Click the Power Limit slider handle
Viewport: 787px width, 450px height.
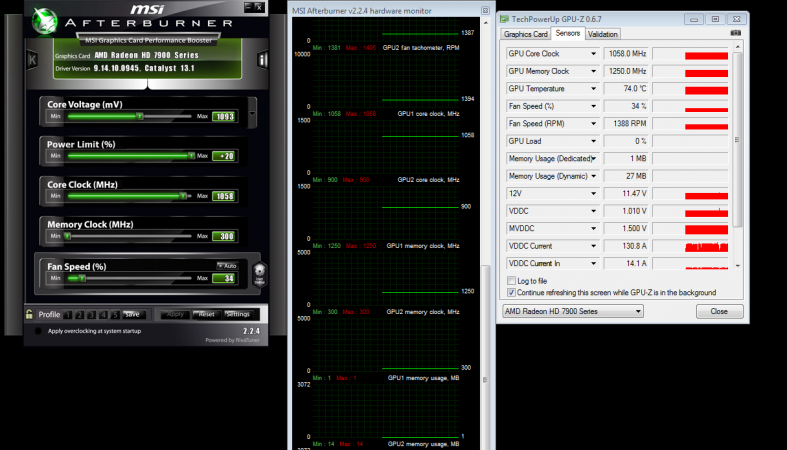[x=191, y=156]
